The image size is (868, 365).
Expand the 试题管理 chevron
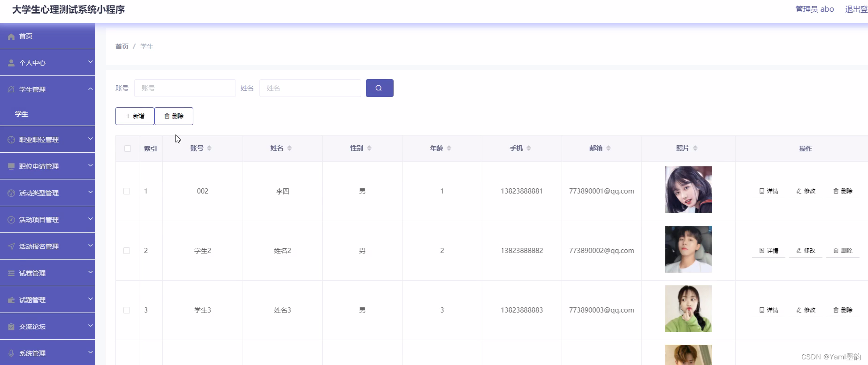pyautogui.click(x=91, y=299)
